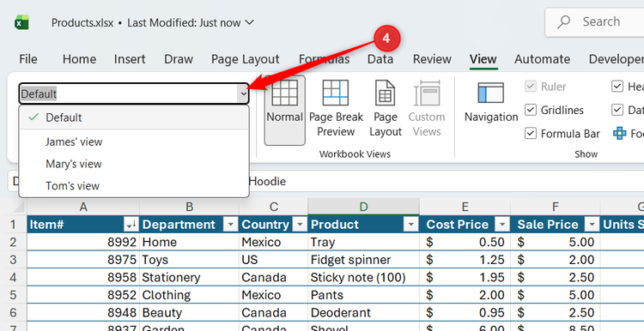
Task: Toggle the Gridlines checkbox
Action: coord(531,110)
